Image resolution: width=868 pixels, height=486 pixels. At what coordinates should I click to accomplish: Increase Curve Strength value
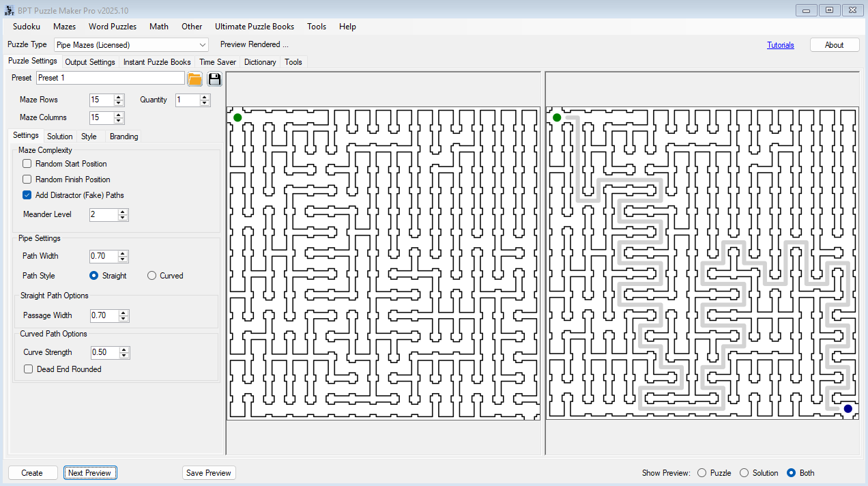124,349
